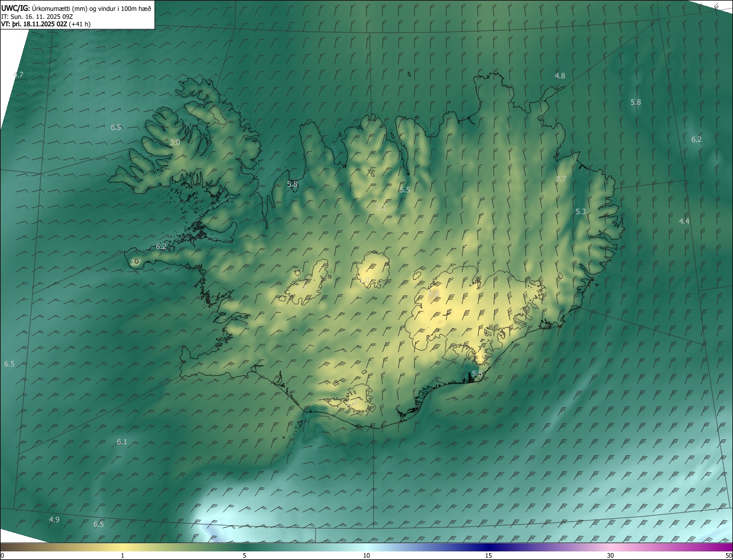733x560 pixels.
Task: Click the 3.0 value over the Westfjords
Action: pos(175,142)
